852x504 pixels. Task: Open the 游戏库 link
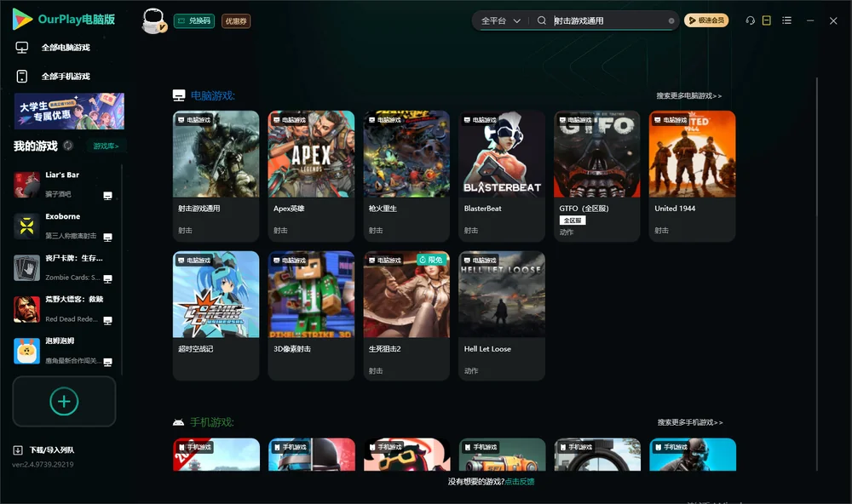pos(106,146)
